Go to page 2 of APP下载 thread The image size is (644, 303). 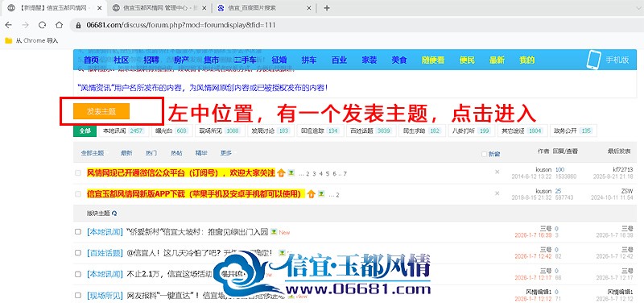337,194
